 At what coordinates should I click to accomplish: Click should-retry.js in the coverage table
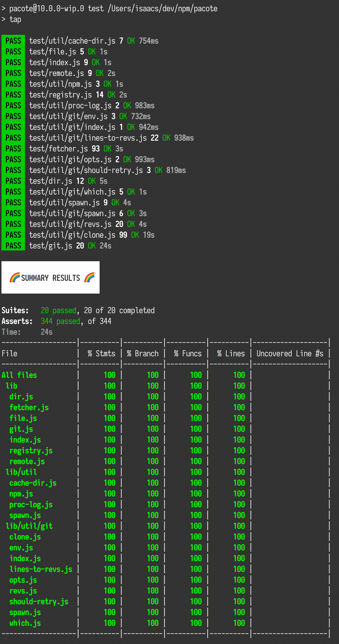tap(39, 601)
